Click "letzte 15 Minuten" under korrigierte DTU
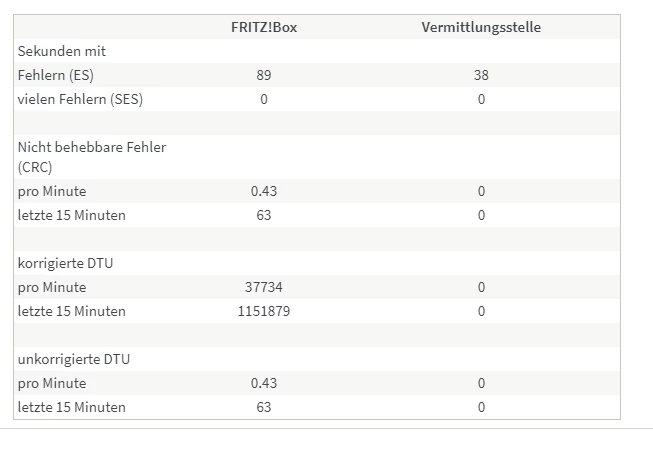This screenshot has width=653, height=452. 72,311
